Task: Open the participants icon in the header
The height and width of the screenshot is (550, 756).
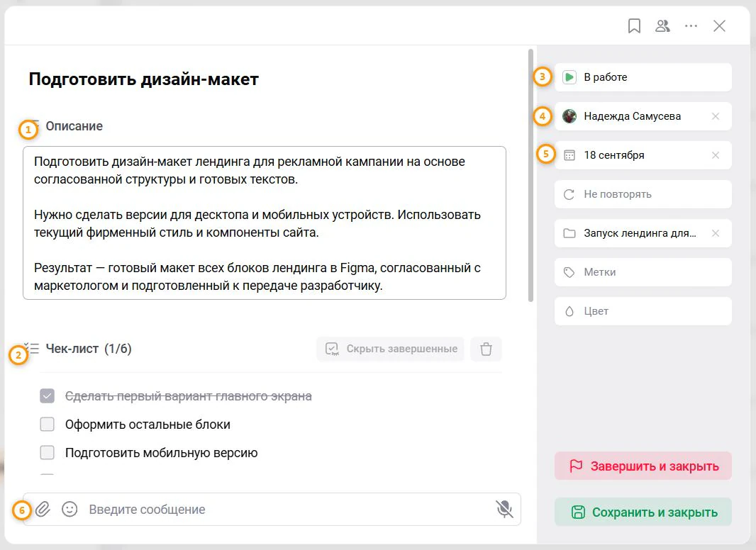Action: click(x=662, y=26)
